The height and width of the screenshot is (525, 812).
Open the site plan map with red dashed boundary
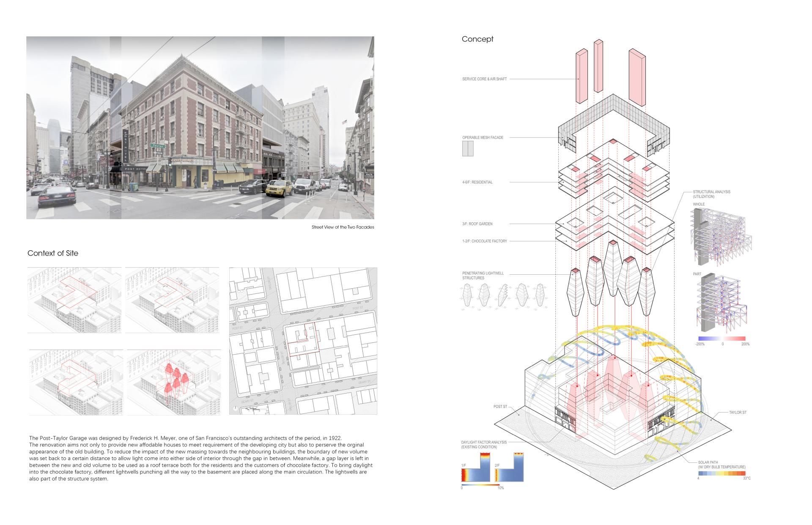click(303, 341)
